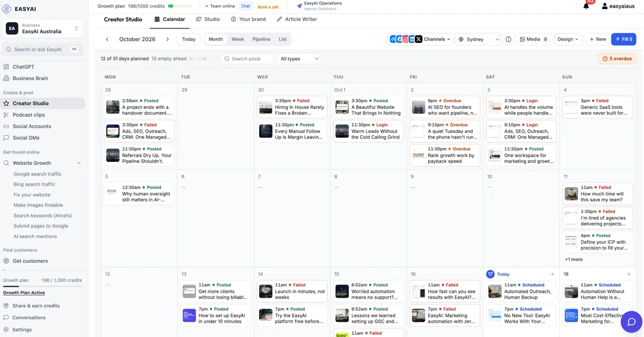The image size is (644, 337).
Task: Focus Search or ask EasyAI field
Action: point(42,49)
